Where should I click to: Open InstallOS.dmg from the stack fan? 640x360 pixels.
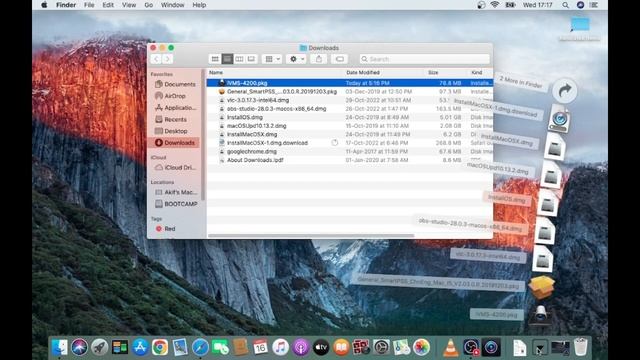coord(547,204)
